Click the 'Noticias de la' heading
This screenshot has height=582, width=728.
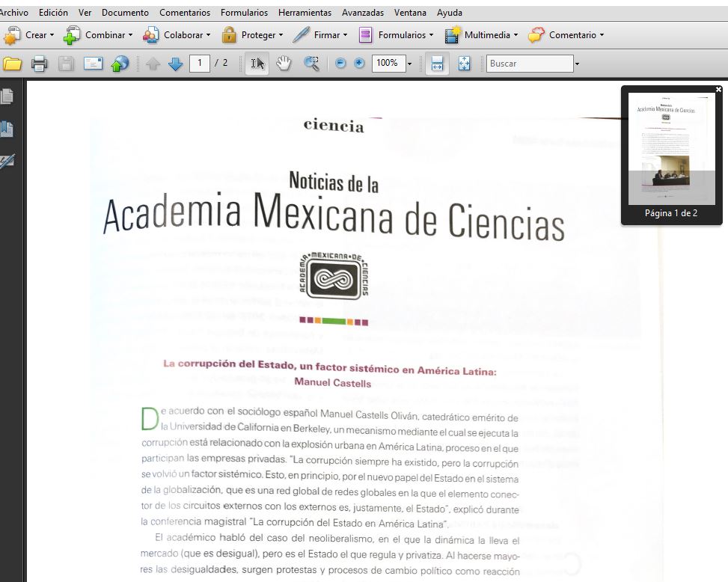[x=334, y=182]
